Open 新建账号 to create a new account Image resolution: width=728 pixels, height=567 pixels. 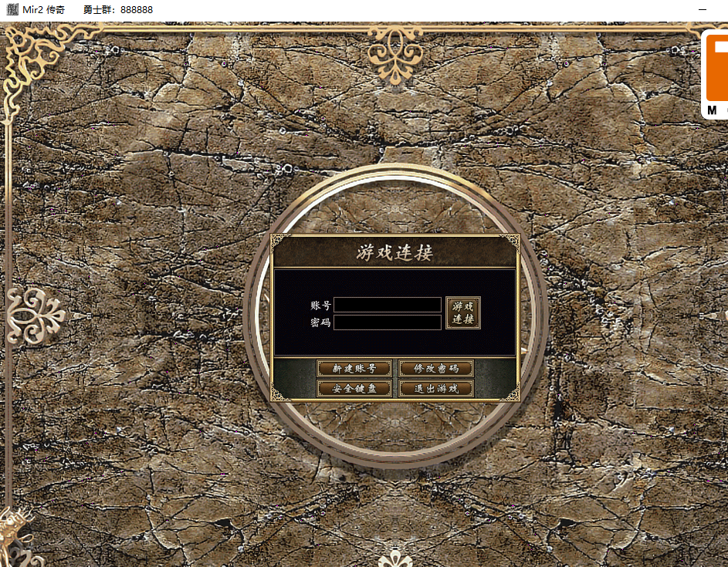click(354, 369)
